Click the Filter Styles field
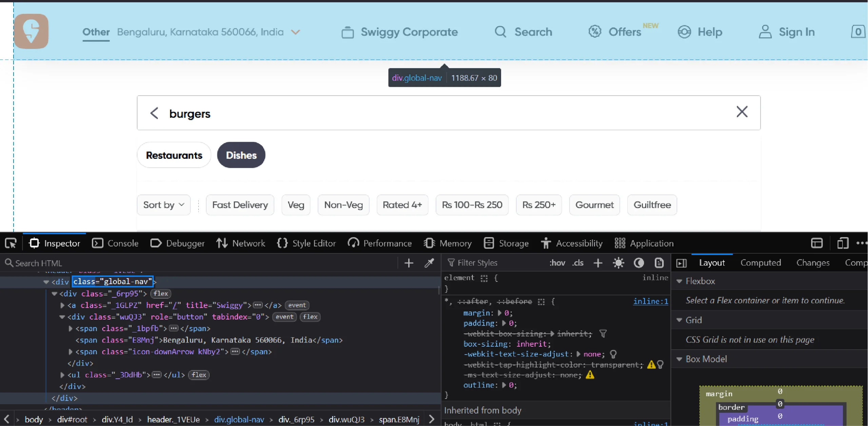Image resolution: width=868 pixels, height=426 pixels. click(495, 263)
